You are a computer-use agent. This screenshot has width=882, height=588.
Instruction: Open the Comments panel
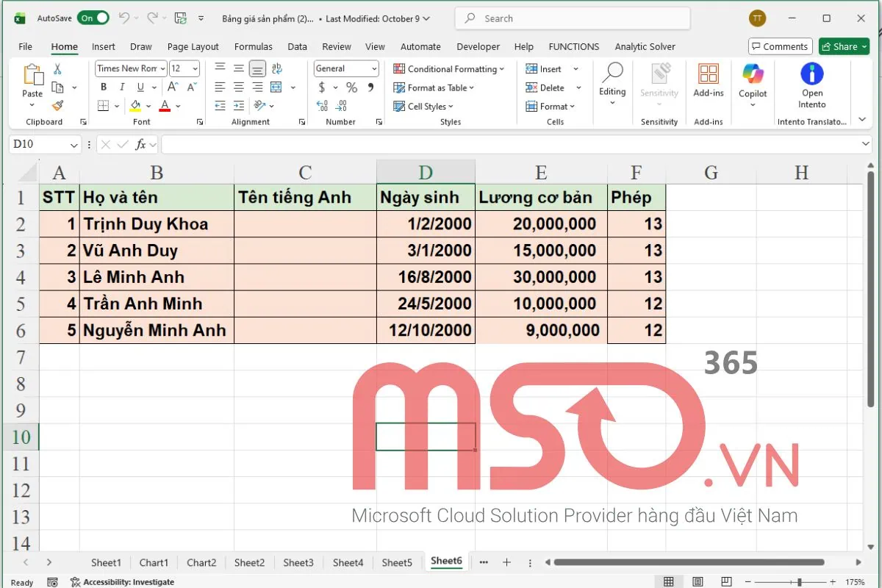click(780, 46)
